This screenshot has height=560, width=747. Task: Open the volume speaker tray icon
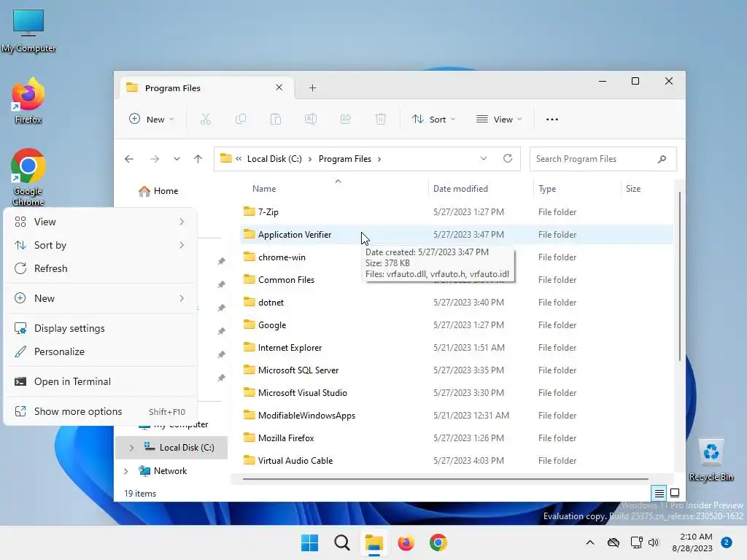pyautogui.click(x=654, y=542)
